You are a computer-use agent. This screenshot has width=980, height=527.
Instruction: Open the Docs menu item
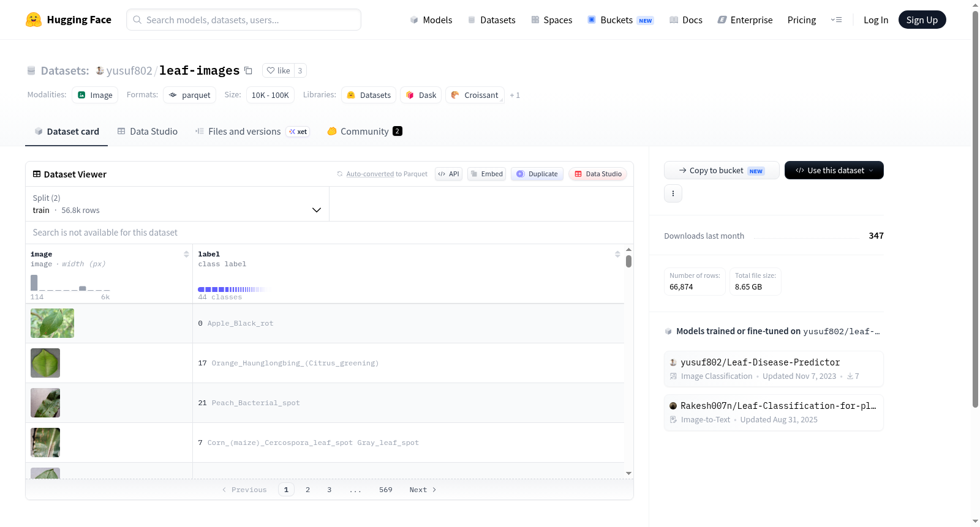(x=685, y=20)
